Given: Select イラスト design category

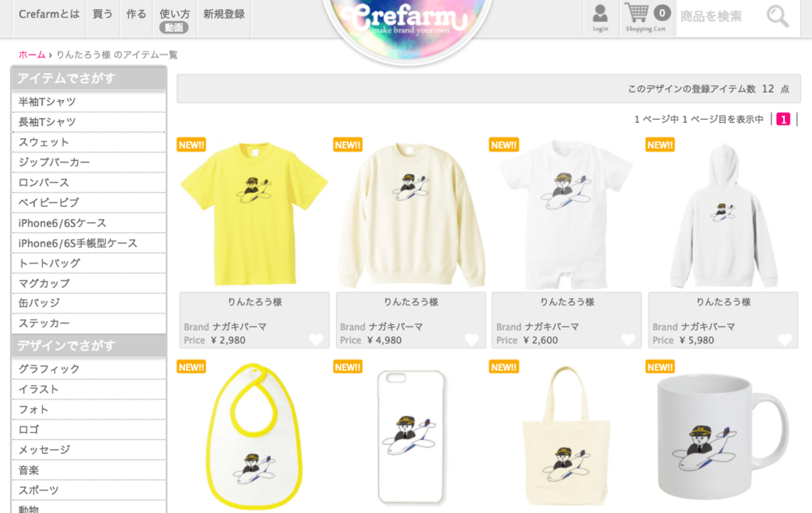Looking at the screenshot, I should tap(89, 389).
